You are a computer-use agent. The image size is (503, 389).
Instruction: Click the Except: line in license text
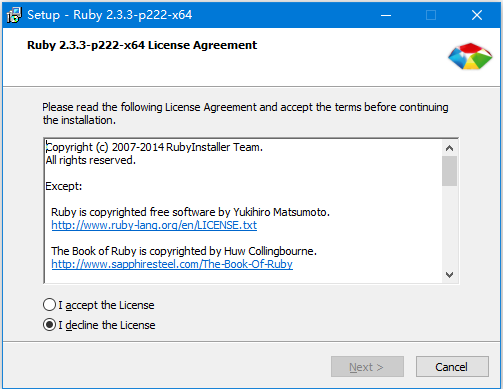pyautogui.click(x=64, y=186)
